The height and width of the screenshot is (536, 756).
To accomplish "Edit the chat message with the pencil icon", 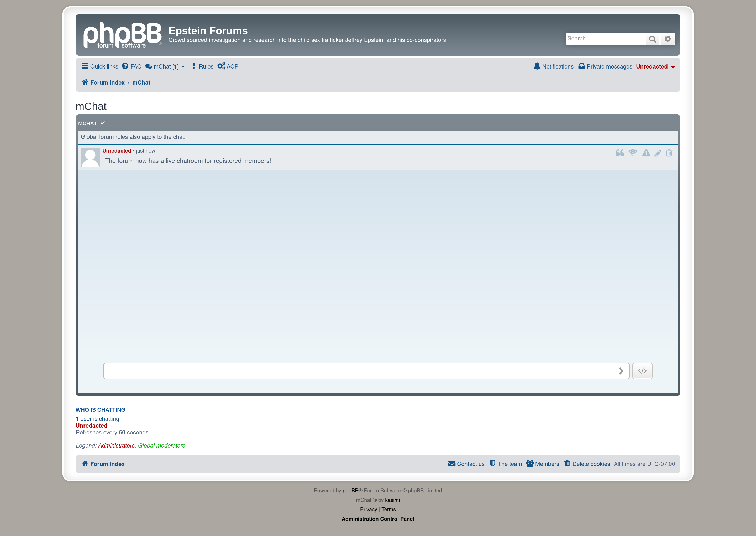I will 658,153.
